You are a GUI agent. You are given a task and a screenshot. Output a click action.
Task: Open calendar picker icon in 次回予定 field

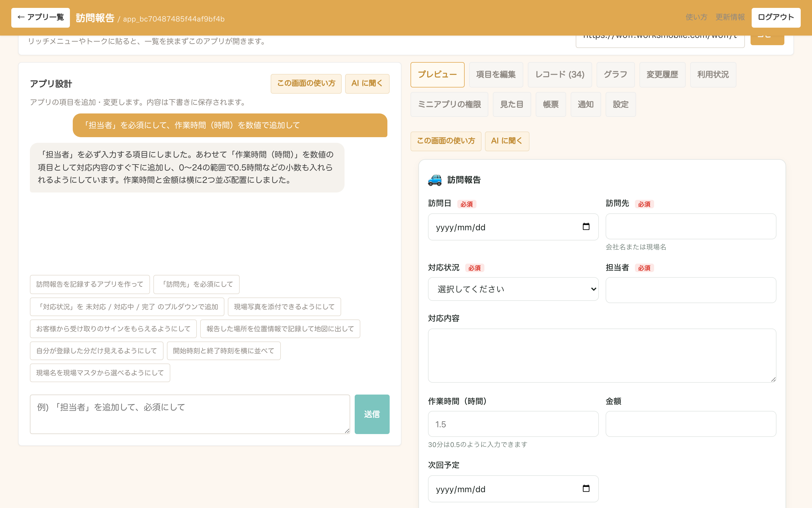tap(586, 489)
